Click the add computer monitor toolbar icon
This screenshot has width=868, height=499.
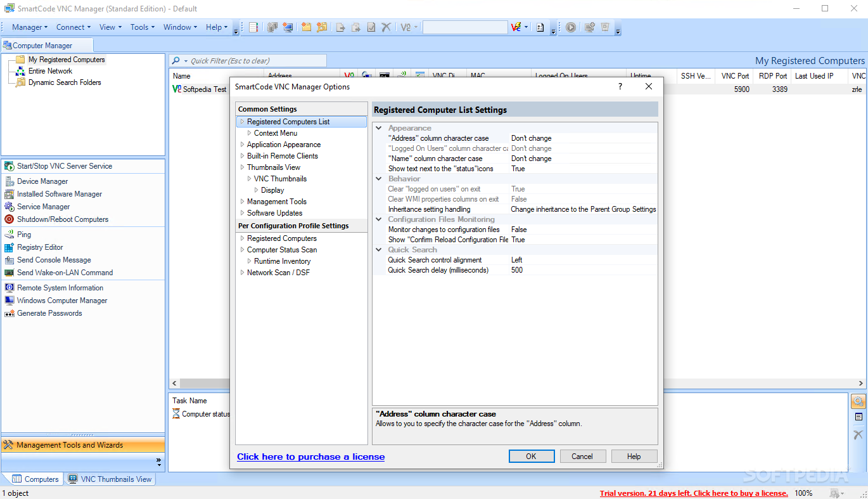pos(590,27)
